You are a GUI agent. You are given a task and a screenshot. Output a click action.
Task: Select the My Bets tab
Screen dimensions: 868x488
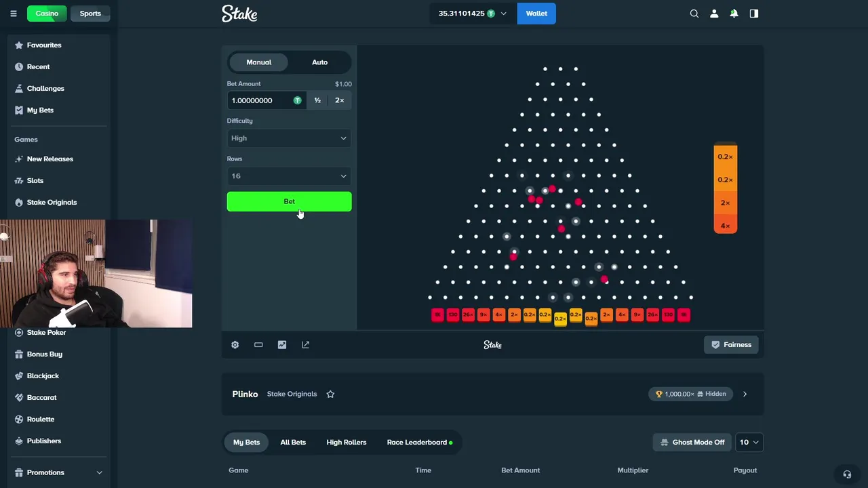247,443
